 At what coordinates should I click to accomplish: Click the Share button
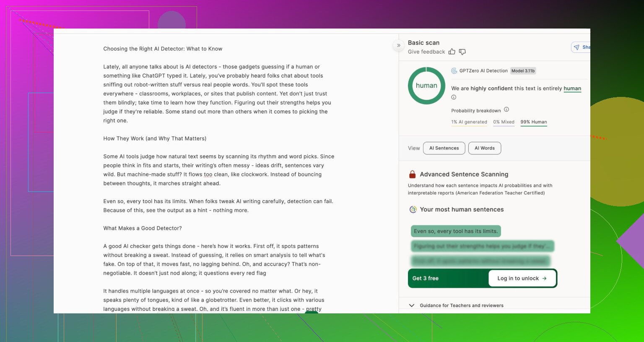click(x=581, y=47)
